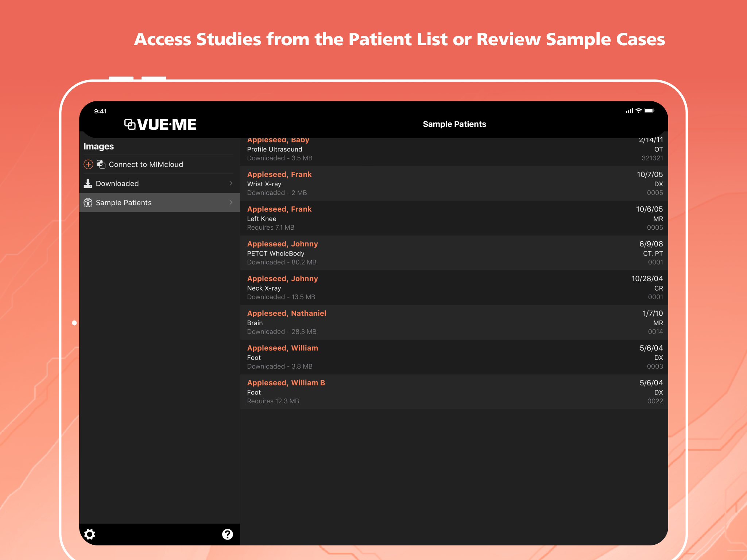The height and width of the screenshot is (560, 747).
Task: Open Appleseed, Frank Left Knee study
Action: [x=454, y=218]
